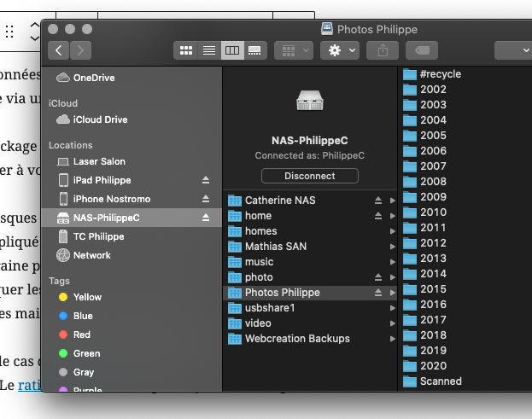Eject NAS-PhilippeC from the sidebar
Viewport: 532px width, 419px height.
point(206,218)
